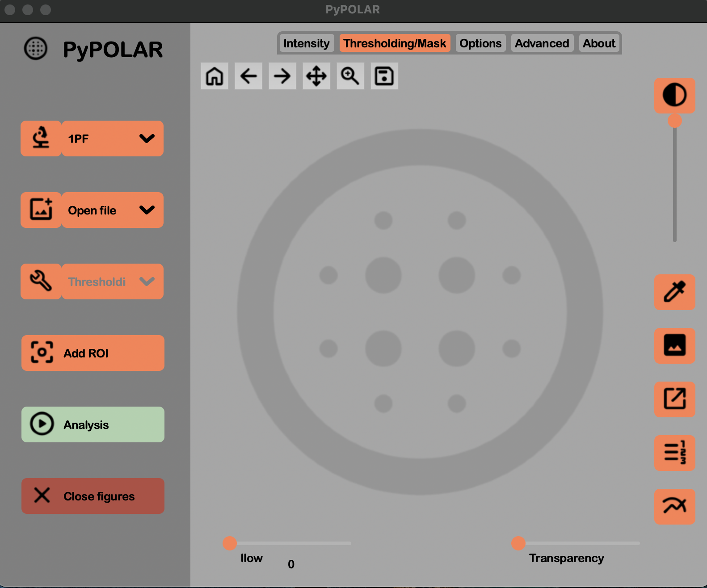Reset view with the Home toolbar icon
This screenshot has height=588, width=707.
(x=215, y=76)
